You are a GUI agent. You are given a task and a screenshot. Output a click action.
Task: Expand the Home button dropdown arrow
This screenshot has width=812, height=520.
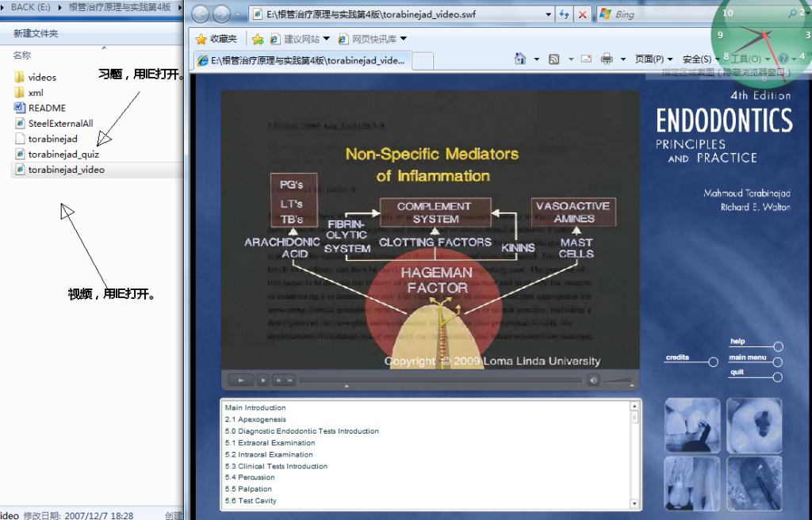[x=537, y=59]
